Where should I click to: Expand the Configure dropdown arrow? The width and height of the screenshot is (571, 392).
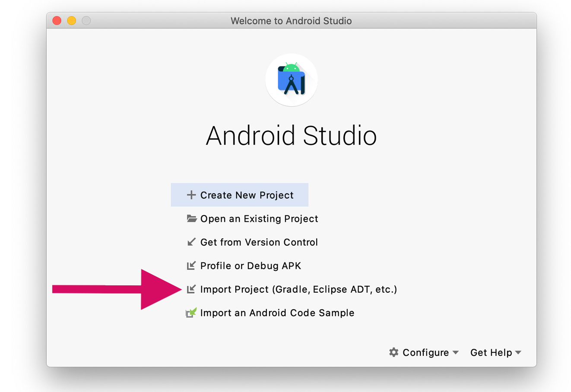456,353
